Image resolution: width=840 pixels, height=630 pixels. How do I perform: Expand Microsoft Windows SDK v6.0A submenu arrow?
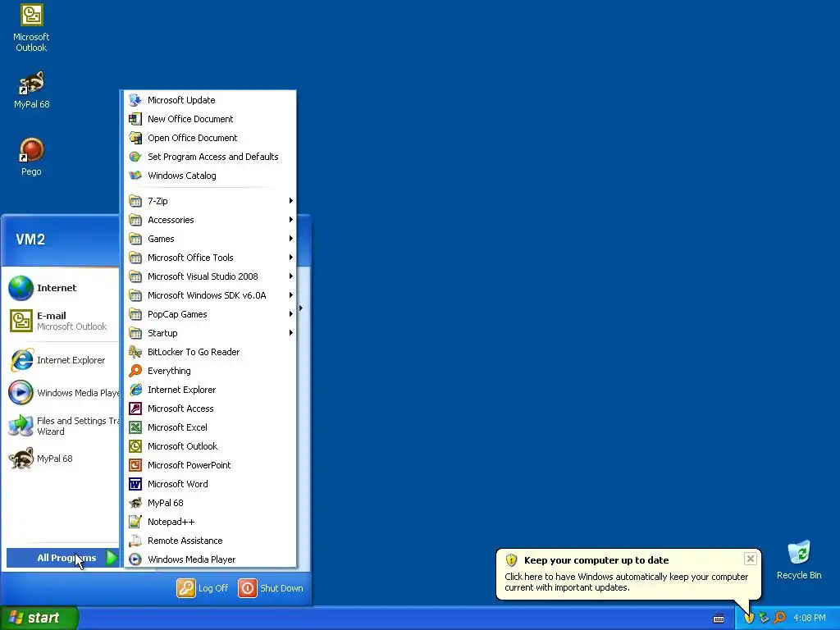click(291, 295)
